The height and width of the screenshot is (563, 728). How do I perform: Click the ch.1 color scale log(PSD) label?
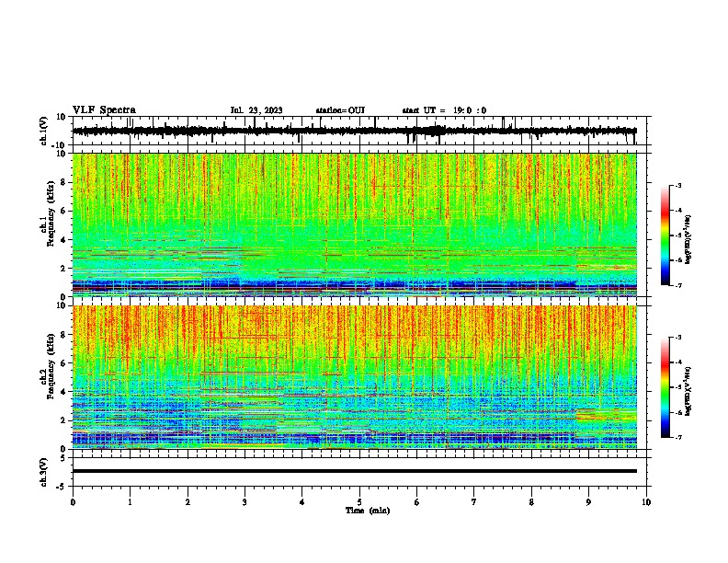[x=688, y=239]
